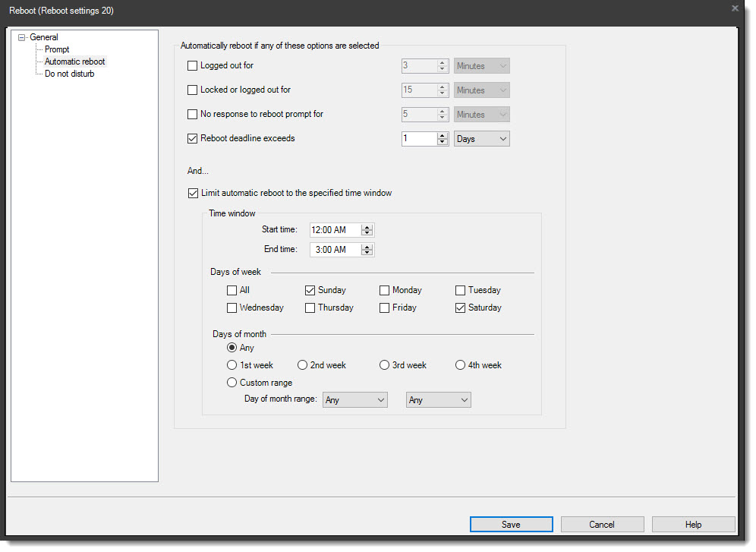Select the 2nd week radio button
This screenshot has height=552, width=756.
(x=302, y=365)
